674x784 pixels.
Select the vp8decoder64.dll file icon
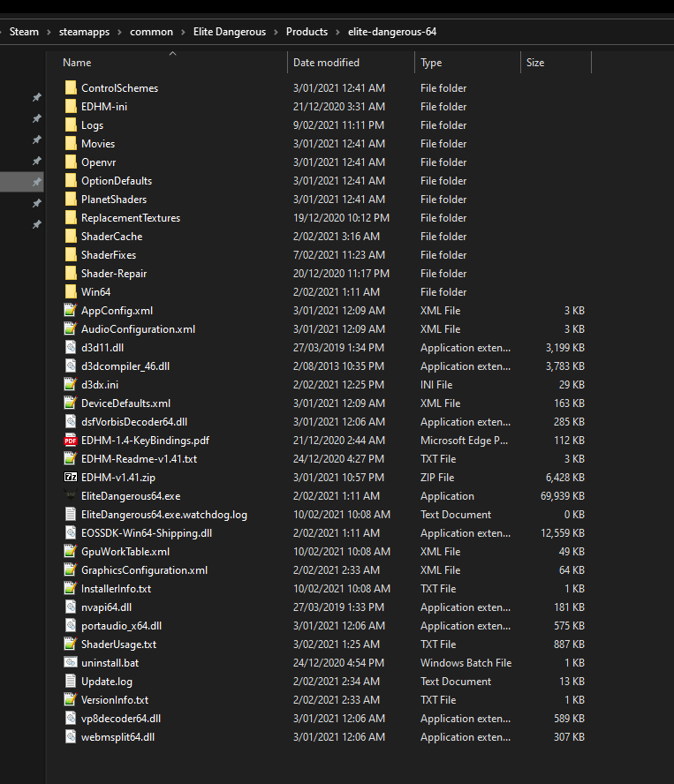(x=71, y=719)
